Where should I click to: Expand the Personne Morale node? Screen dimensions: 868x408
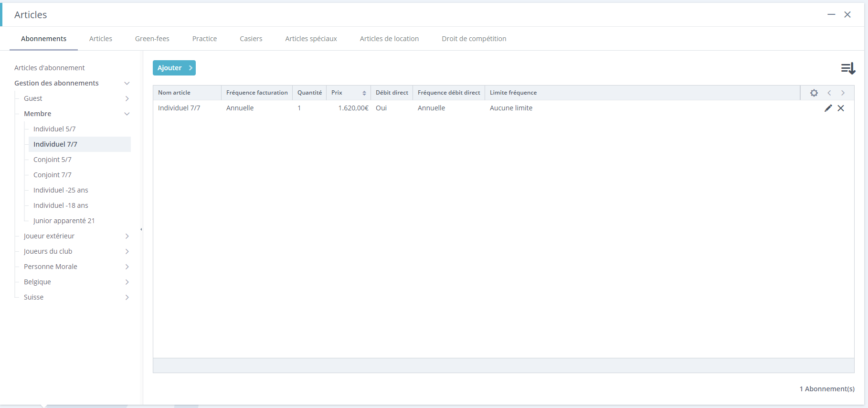[x=127, y=267]
